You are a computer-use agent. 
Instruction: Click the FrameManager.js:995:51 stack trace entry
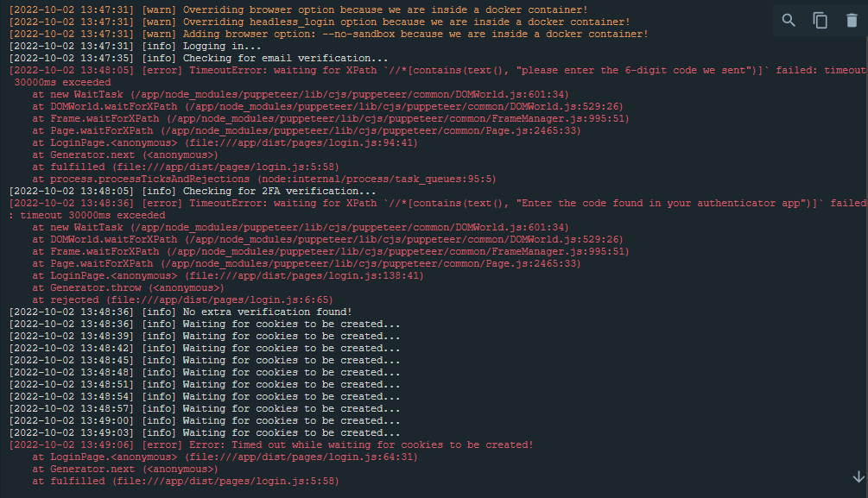[x=328, y=118]
